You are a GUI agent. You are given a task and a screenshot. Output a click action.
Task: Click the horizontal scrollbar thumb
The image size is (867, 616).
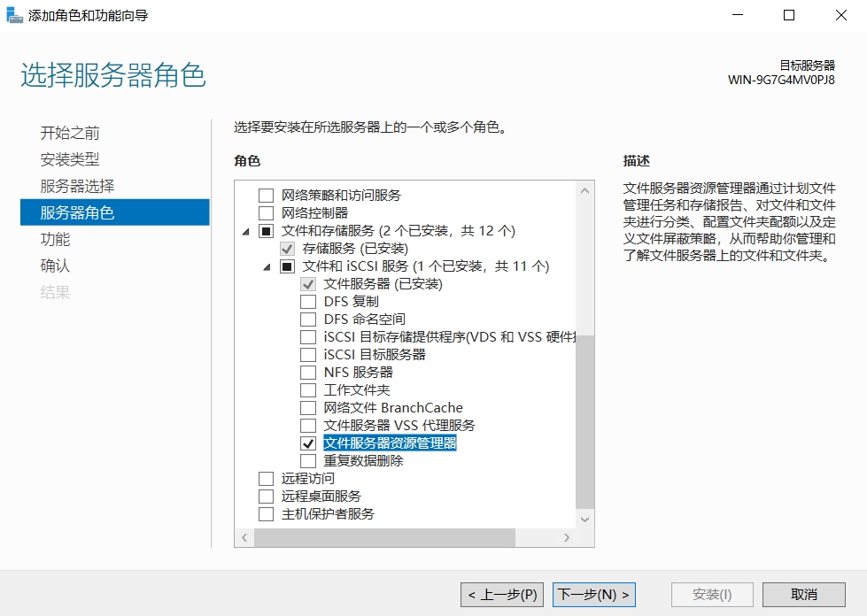pos(384,537)
